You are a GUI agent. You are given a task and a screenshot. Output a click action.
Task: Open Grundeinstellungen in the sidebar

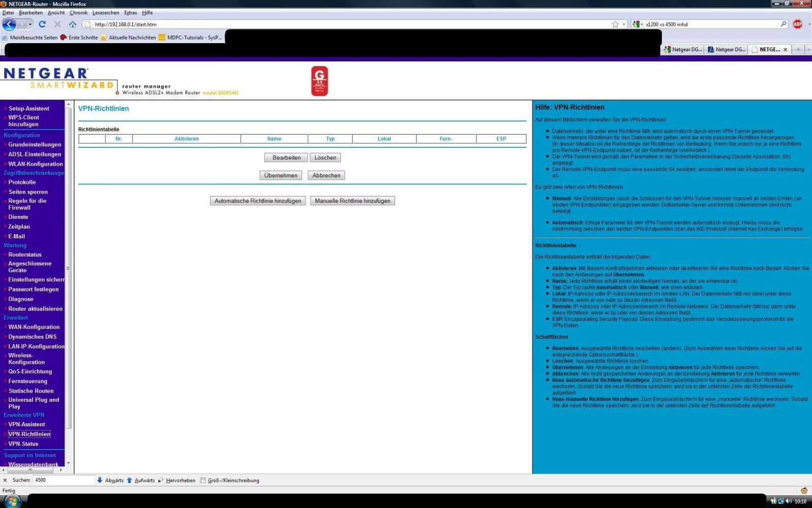click(35, 145)
